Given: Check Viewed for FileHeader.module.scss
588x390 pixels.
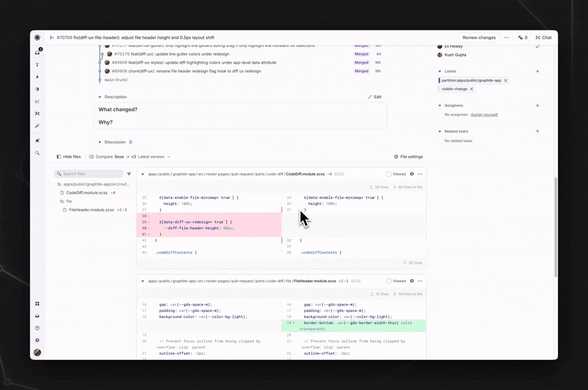Looking at the screenshot, I should 389,281.
